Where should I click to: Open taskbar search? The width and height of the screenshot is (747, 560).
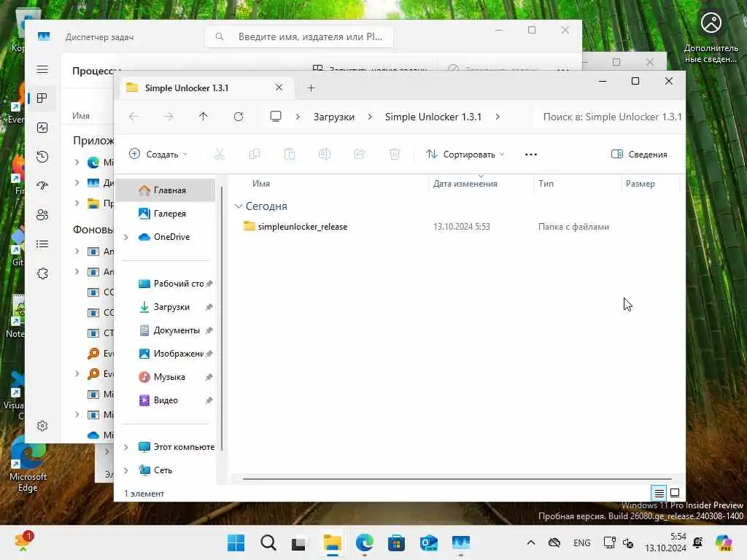[x=268, y=542]
